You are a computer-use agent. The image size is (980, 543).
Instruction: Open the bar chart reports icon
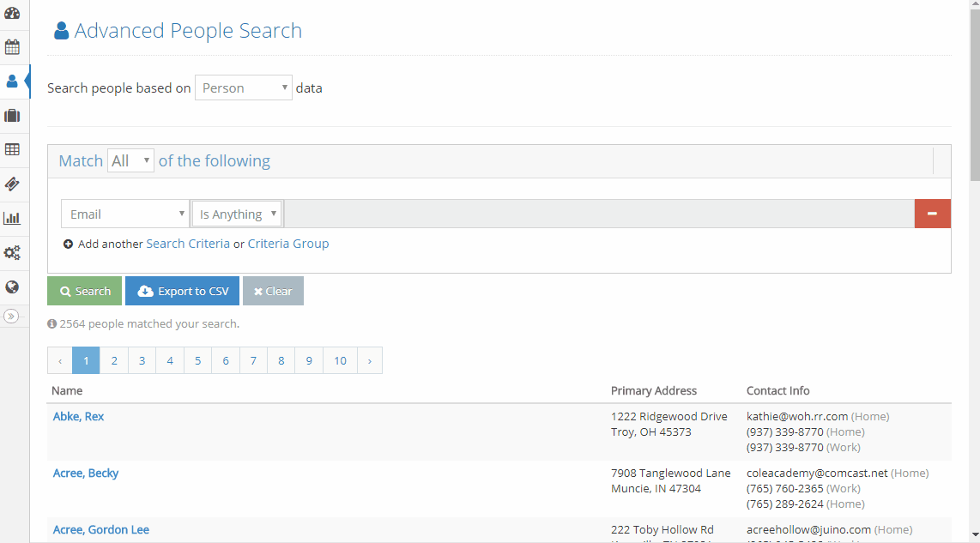[x=12, y=218]
